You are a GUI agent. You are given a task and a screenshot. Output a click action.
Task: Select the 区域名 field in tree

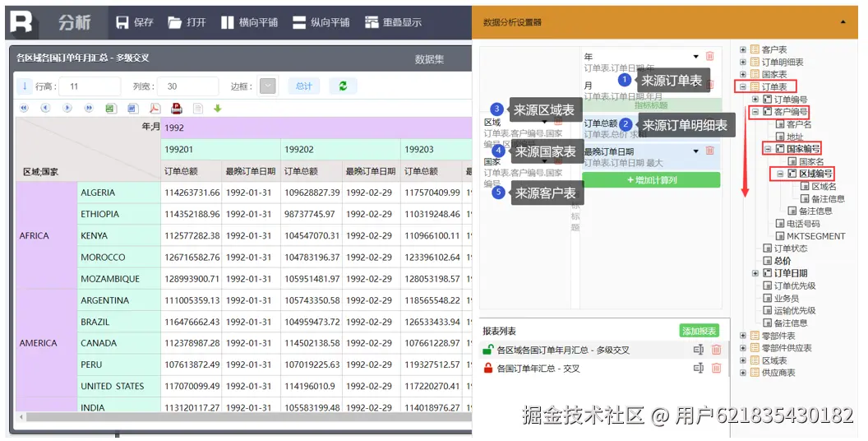click(x=824, y=186)
